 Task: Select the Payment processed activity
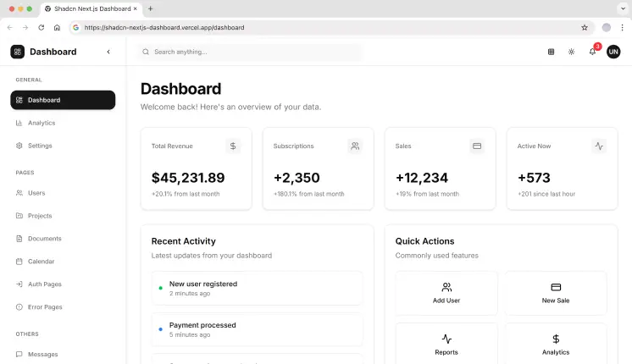tap(257, 329)
